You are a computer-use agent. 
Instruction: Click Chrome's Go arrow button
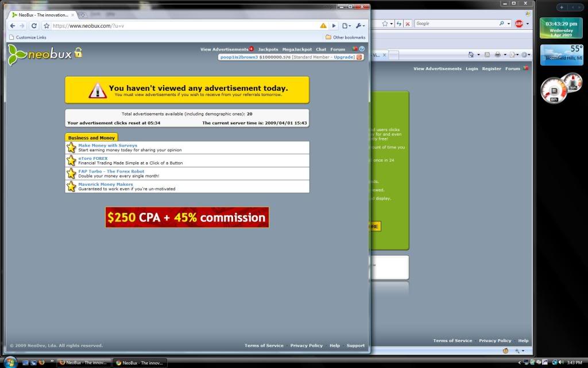pos(334,26)
